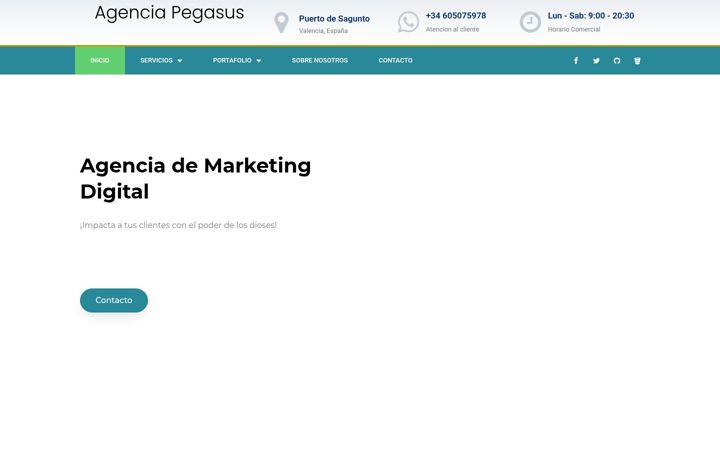Click the Atencion al cliente text
The image size is (720, 450).
click(x=452, y=29)
